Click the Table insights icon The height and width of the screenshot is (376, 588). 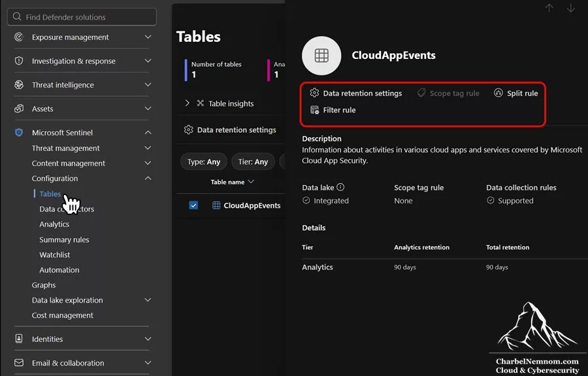pos(201,103)
